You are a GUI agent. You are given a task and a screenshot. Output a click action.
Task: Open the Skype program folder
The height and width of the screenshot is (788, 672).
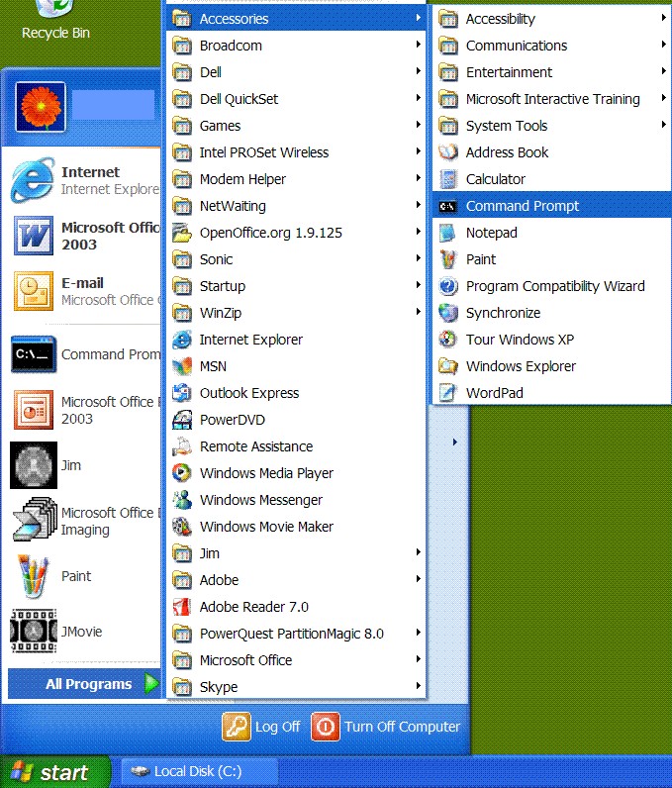(x=296, y=687)
